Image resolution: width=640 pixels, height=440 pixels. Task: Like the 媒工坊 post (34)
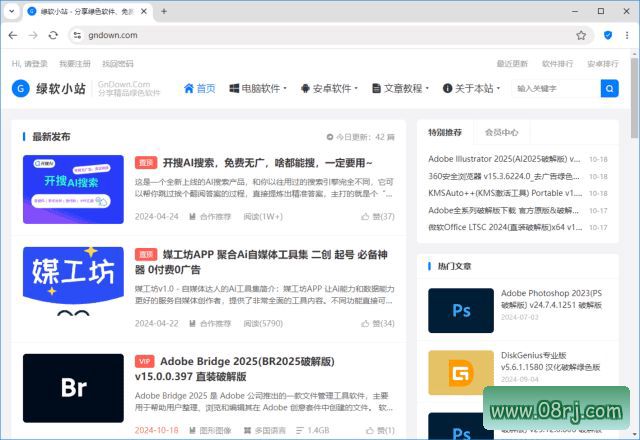378,324
